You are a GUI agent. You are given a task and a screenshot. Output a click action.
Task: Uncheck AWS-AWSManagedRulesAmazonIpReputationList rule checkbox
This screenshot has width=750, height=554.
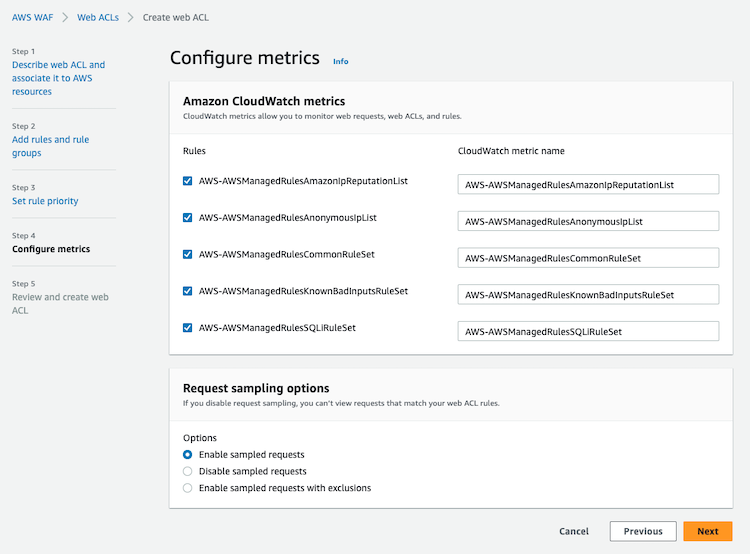tap(188, 181)
